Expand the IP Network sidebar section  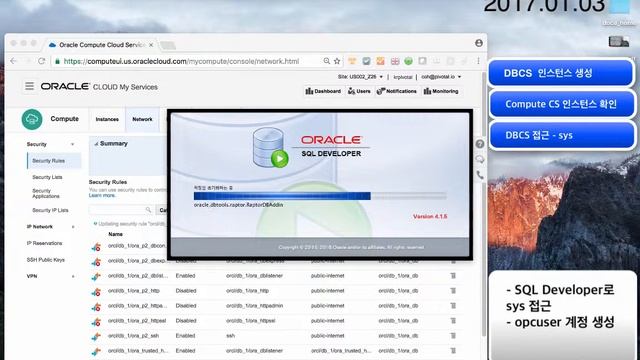click(x=73, y=227)
